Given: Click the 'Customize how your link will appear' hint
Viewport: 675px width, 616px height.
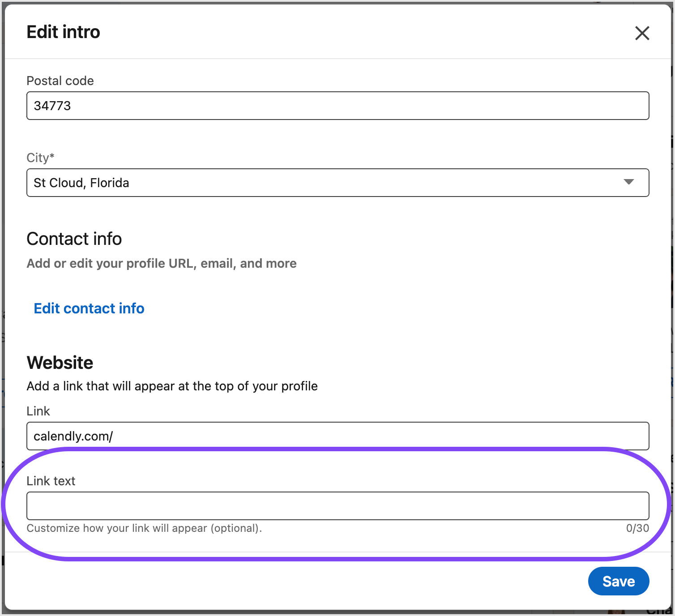Looking at the screenshot, I should [x=144, y=528].
